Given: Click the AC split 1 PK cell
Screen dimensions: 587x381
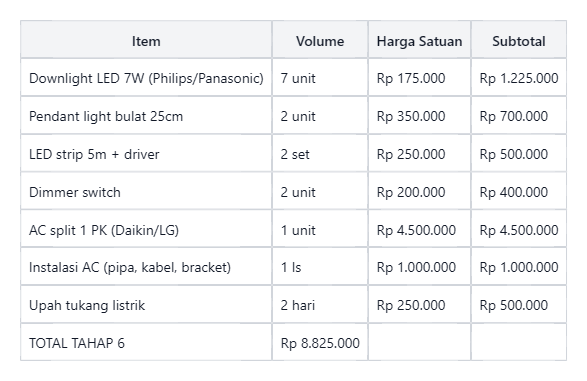Looking at the screenshot, I should point(146,229).
